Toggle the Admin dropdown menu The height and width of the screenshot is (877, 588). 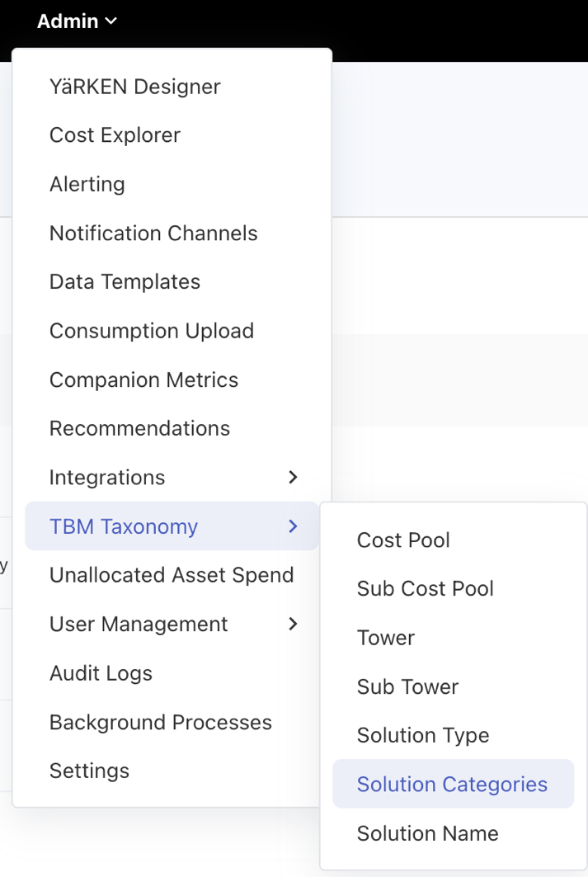click(x=78, y=21)
